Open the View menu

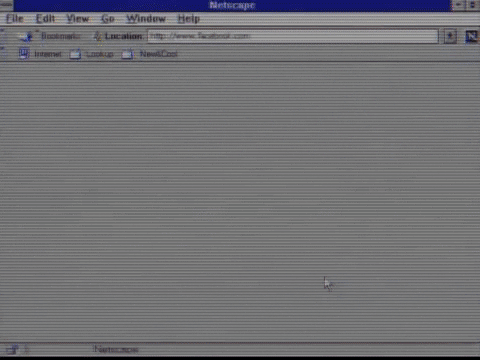coord(78,19)
